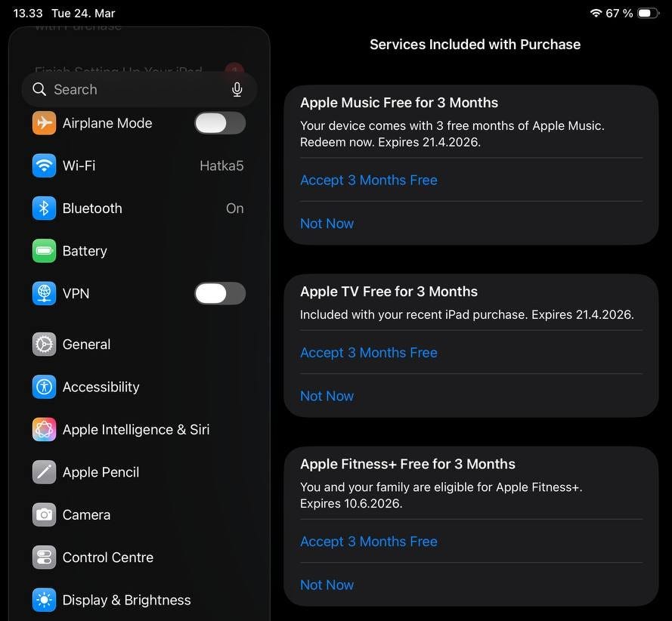Tap the Camera settings icon
The height and width of the screenshot is (621, 672).
(x=44, y=514)
